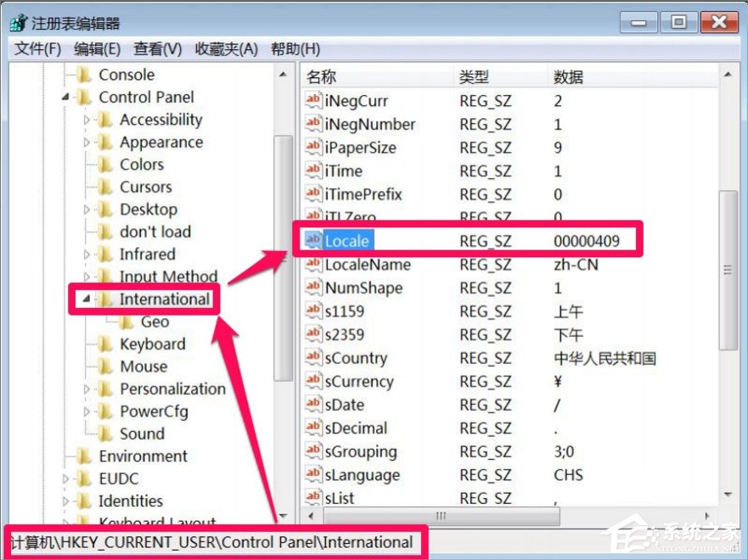Click the ab icon next to sCountry

pyautogui.click(x=312, y=358)
